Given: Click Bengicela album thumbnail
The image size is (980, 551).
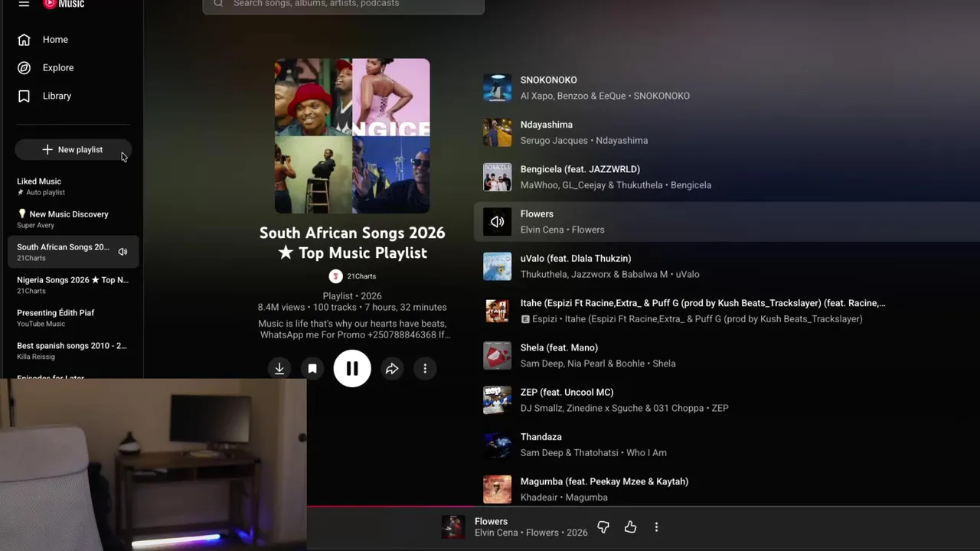Looking at the screenshot, I should coord(497,178).
